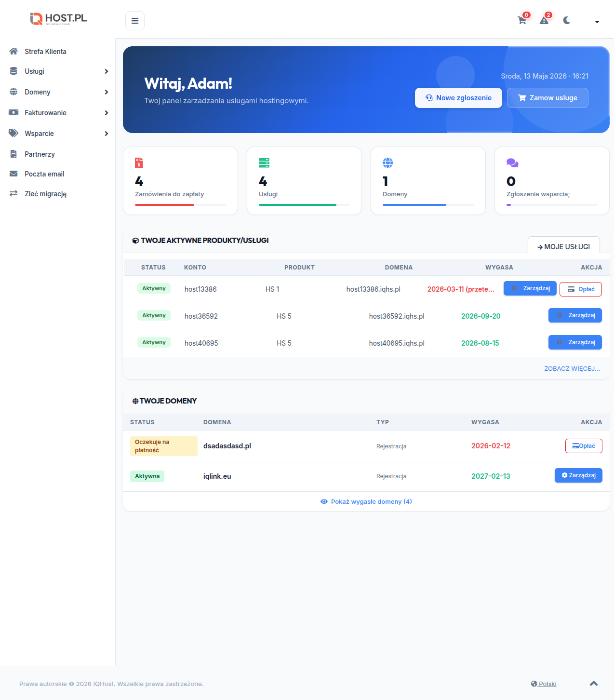Click Zarządzaj for iqlink.eu domain
Image resolution: width=614 pixels, height=700 pixels.
578,475
